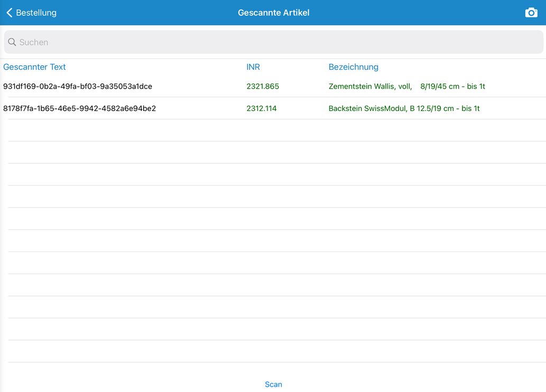Select scanned text 931df169-0b2a-49fa-bf03-9a35053a1dce
Screen dimensions: 546x392
pos(78,86)
